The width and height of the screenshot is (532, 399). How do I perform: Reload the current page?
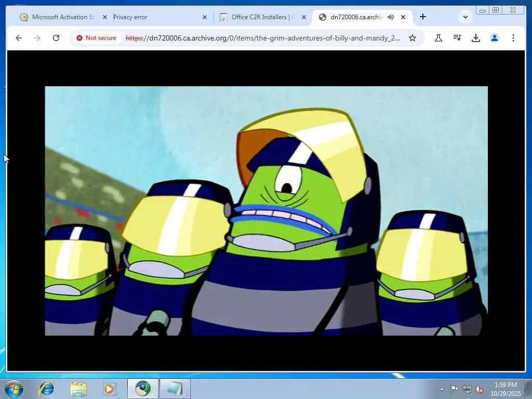tap(56, 38)
